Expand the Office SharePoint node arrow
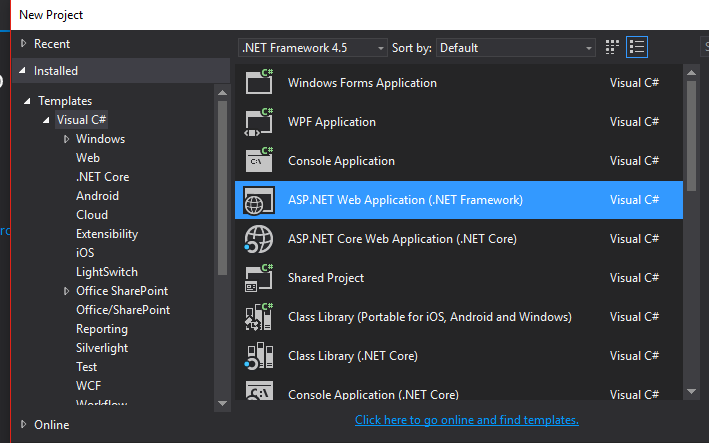The height and width of the screenshot is (443, 709). [x=66, y=291]
